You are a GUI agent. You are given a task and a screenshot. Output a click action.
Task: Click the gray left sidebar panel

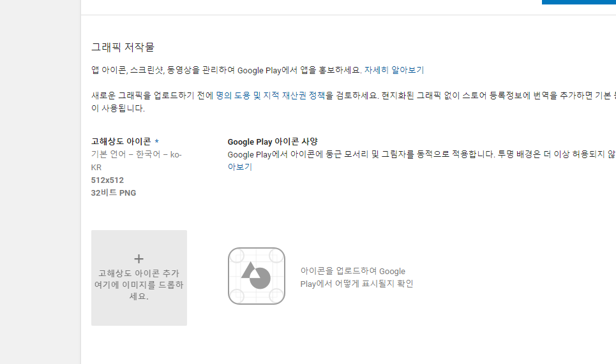point(40,191)
